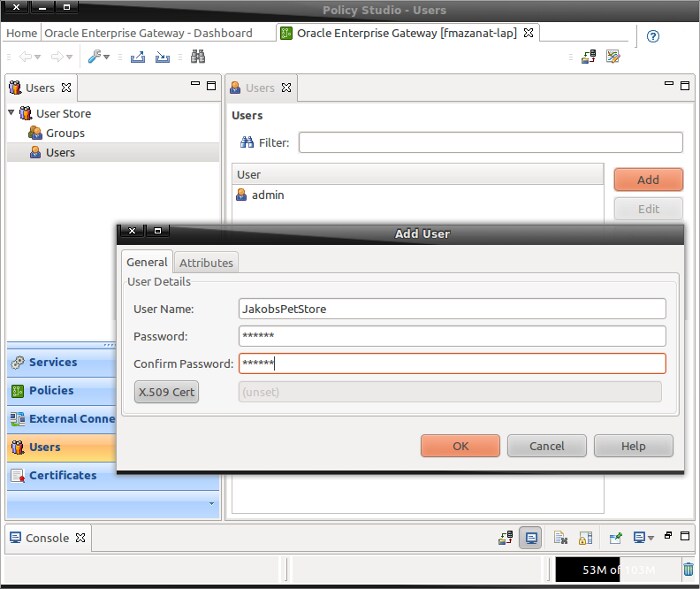Image resolution: width=700 pixels, height=589 pixels.
Task: Click the X.509 Cert button
Action: click(167, 392)
